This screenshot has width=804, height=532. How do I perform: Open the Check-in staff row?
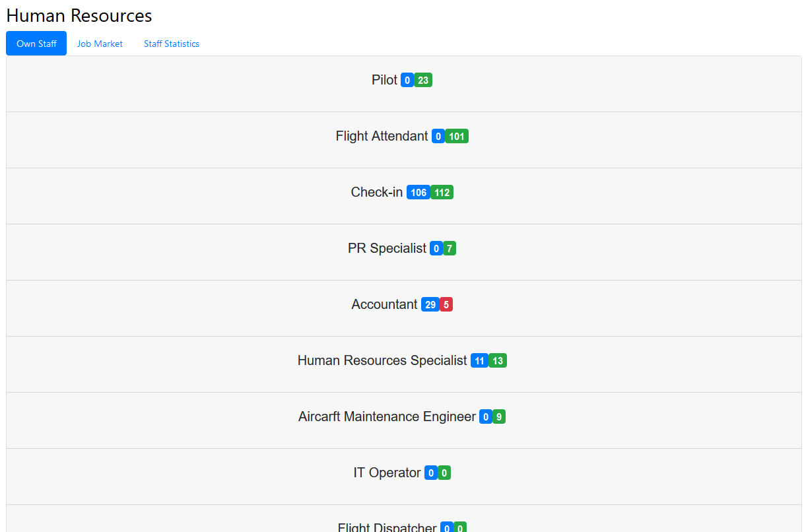(x=404, y=196)
